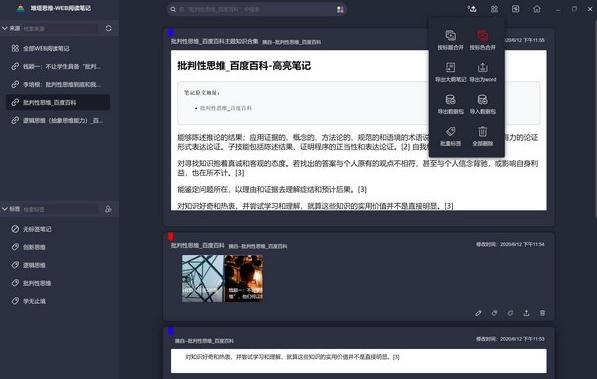Go to home via the house icon
This screenshot has width=597, height=379.
(537, 9)
